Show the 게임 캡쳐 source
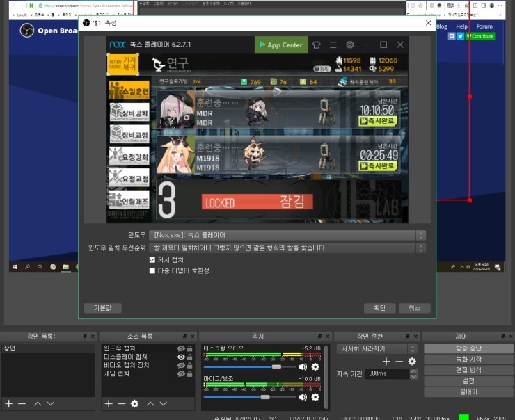The image size is (515, 420). click(181, 373)
